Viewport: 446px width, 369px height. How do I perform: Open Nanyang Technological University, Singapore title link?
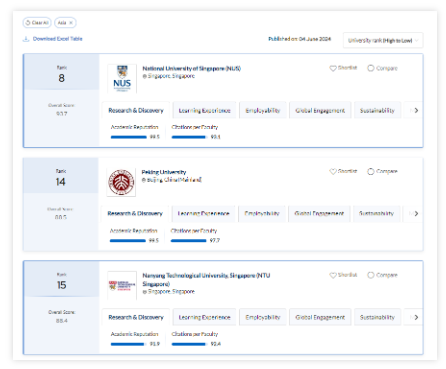tap(206, 280)
